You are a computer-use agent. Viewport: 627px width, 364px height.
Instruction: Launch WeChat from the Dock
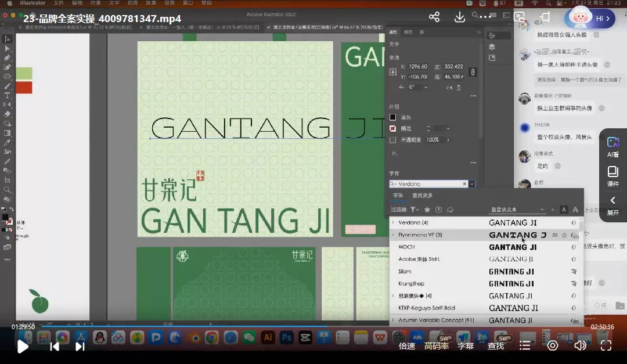[249, 338]
